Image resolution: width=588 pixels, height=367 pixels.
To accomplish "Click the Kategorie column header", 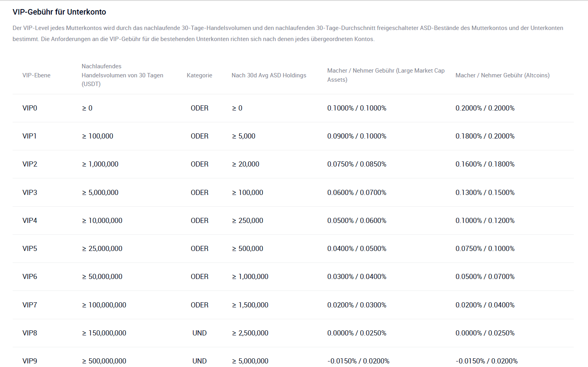I will pyautogui.click(x=199, y=75).
